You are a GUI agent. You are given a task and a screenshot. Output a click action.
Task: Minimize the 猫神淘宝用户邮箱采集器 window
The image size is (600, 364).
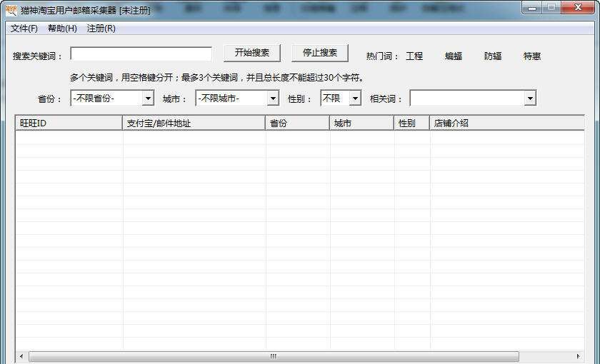point(532,8)
